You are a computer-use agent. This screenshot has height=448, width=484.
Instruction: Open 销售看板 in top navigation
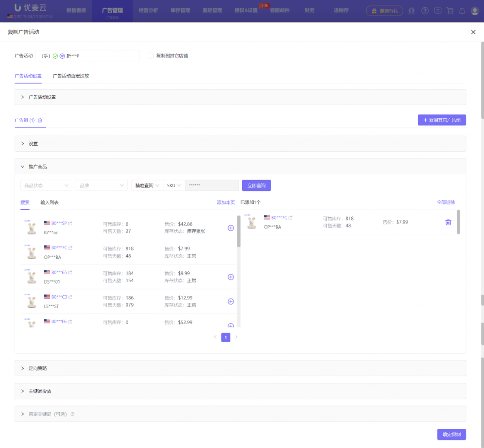coord(76,10)
